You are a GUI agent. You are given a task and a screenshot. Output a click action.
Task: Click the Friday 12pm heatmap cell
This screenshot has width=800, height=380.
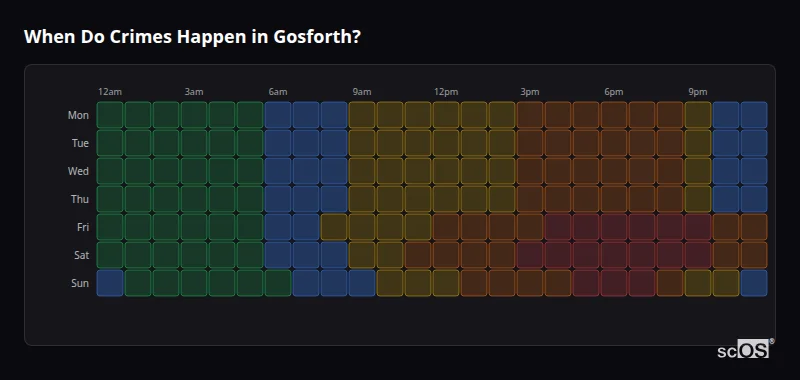pos(446,227)
